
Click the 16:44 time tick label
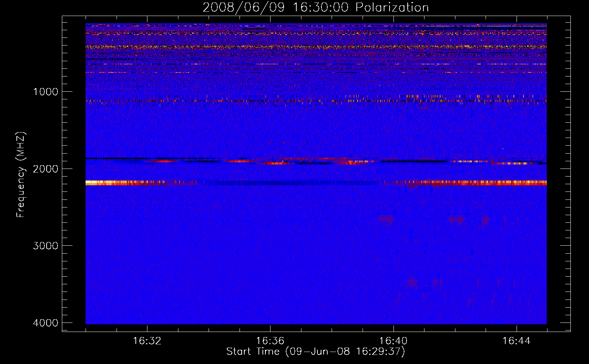(x=517, y=341)
